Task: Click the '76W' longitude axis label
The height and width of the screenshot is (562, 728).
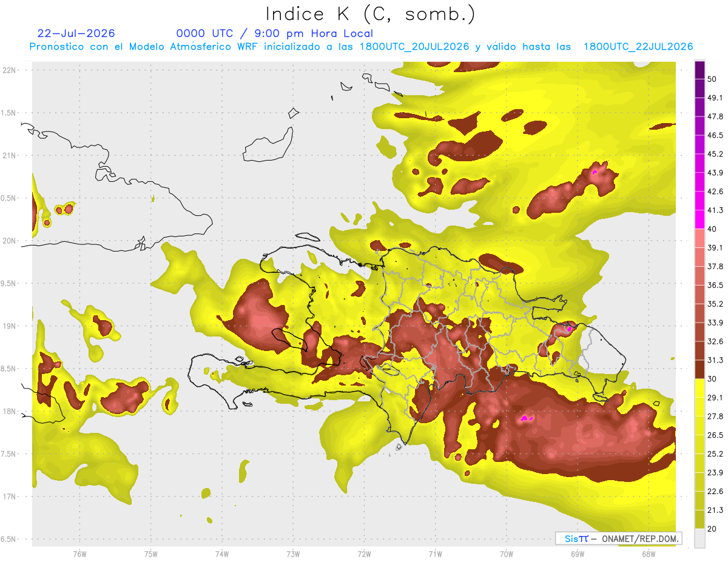Action: click(x=79, y=554)
